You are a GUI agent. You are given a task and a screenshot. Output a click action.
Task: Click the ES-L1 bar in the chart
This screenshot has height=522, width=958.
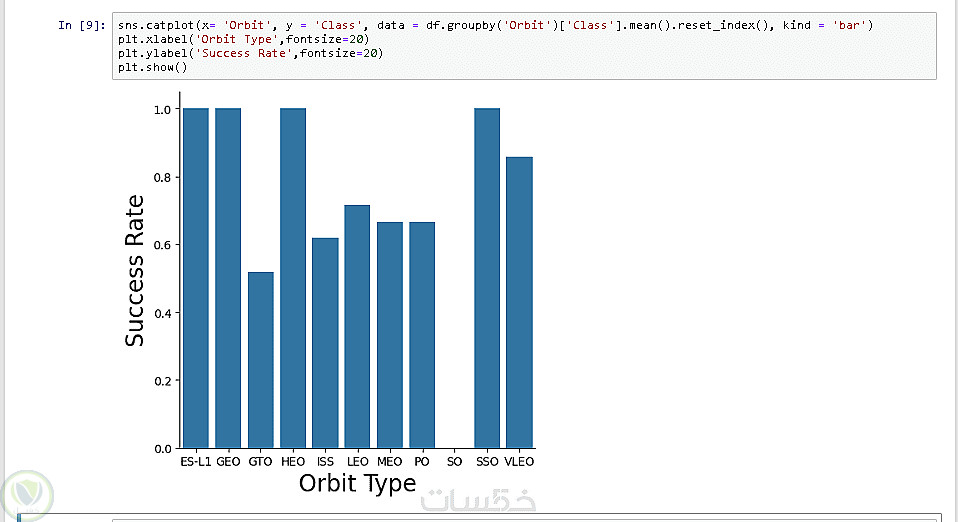click(x=196, y=278)
